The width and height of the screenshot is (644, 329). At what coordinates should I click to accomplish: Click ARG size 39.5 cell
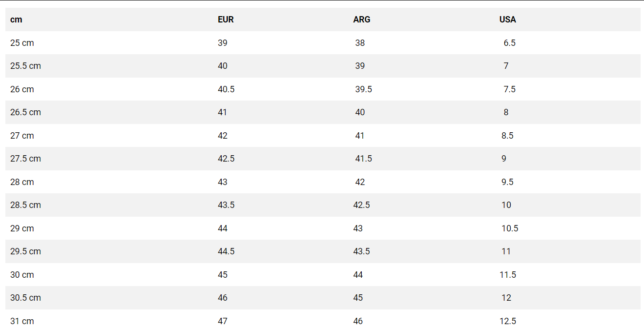tap(363, 89)
